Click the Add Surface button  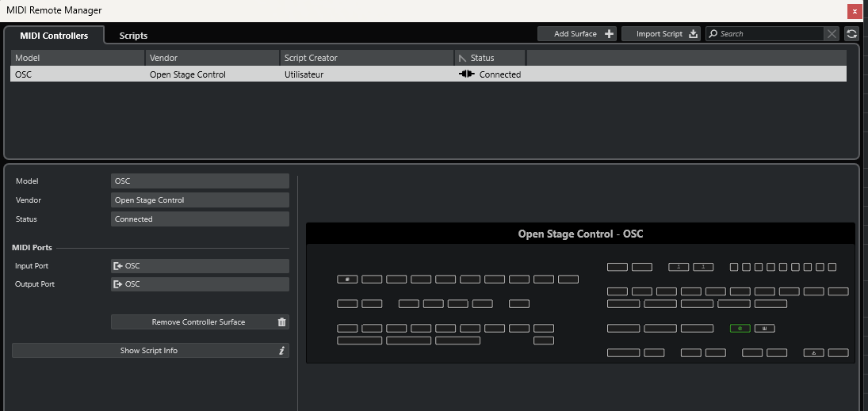(x=577, y=34)
